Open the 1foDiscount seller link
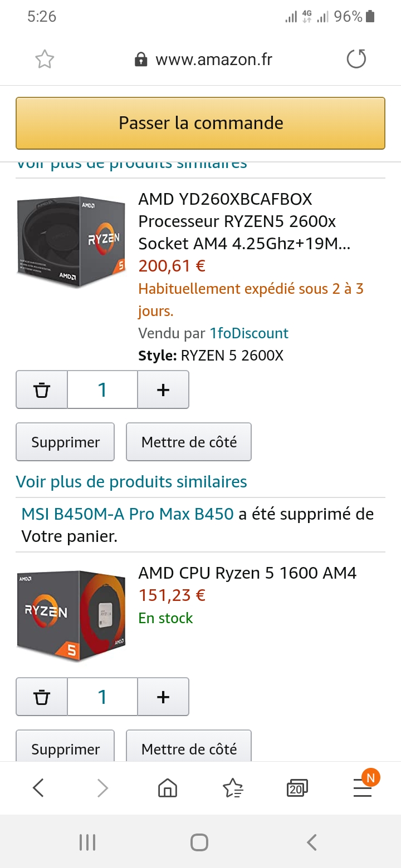The width and height of the screenshot is (401, 868). click(x=249, y=333)
